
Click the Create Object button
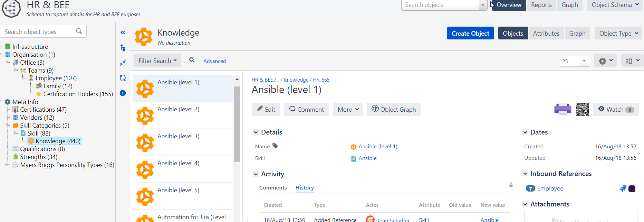pyautogui.click(x=470, y=33)
